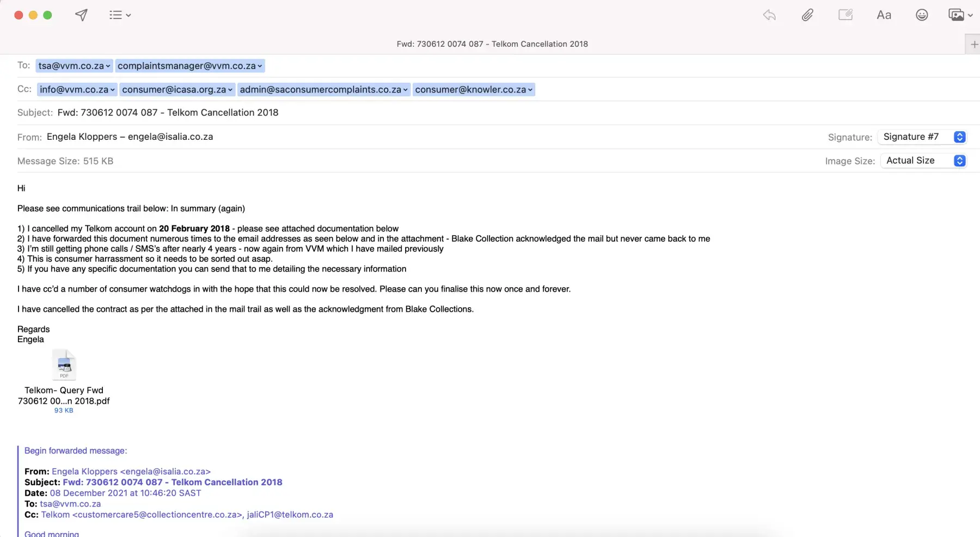Open the emoji picker smiley icon

click(922, 15)
